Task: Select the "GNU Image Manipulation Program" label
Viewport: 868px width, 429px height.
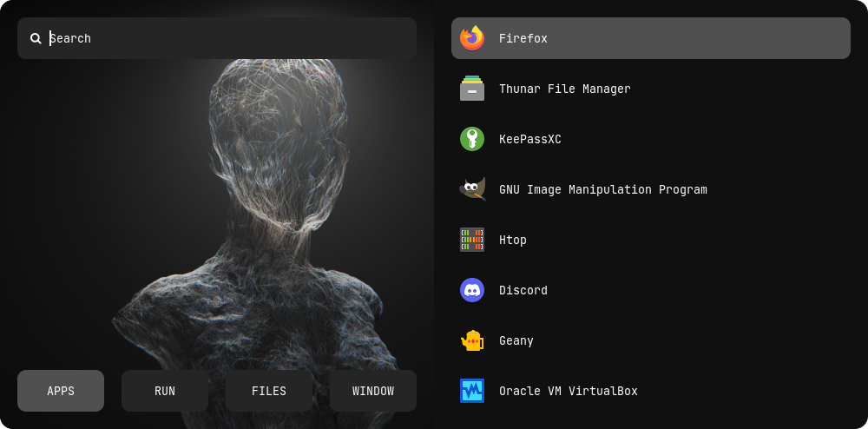Action: point(602,189)
